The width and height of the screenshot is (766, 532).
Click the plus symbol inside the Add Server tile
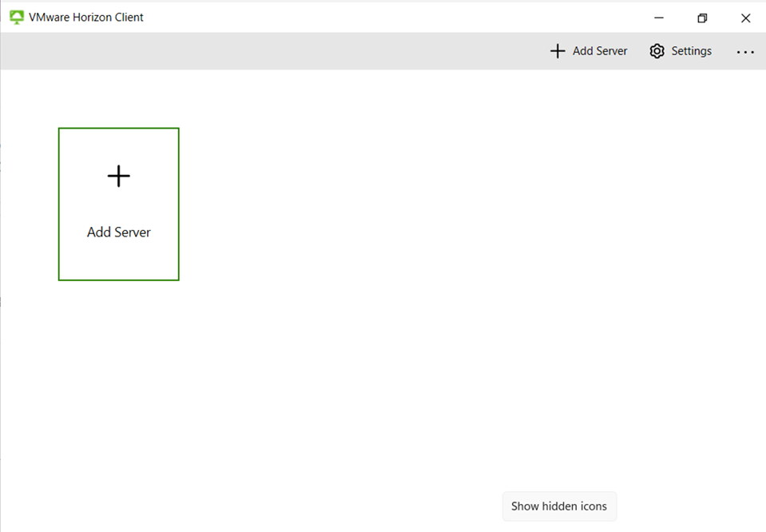pyautogui.click(x=118, y=176)
